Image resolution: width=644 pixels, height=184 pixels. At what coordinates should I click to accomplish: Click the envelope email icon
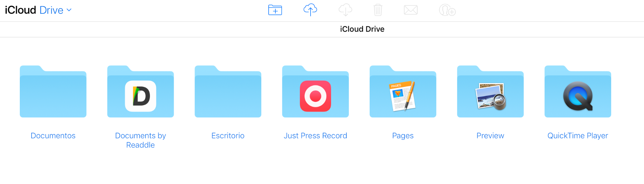(x=411, y=10)
